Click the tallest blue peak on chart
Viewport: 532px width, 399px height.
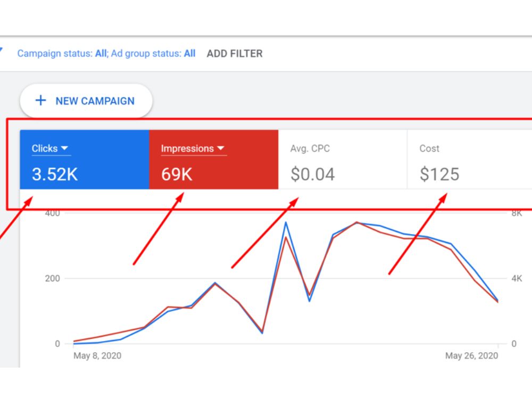point(286,222)
